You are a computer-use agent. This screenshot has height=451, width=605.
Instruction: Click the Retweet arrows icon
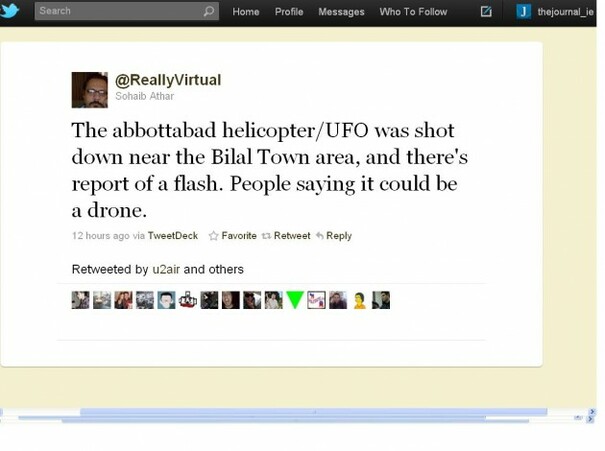[x=266, y=236]
